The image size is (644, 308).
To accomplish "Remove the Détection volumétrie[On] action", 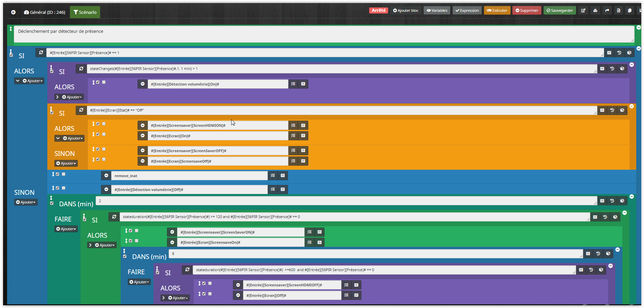I will (x=143, y=84).
